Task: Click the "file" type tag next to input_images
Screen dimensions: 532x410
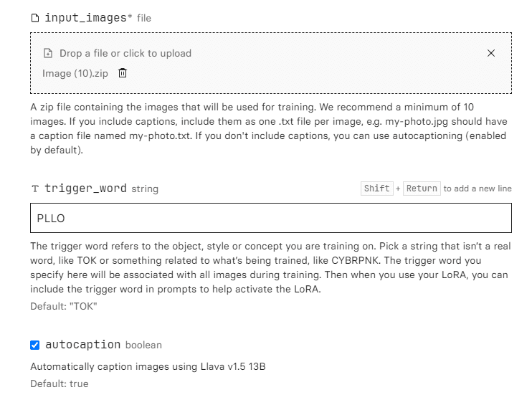Action: [144, 19]
